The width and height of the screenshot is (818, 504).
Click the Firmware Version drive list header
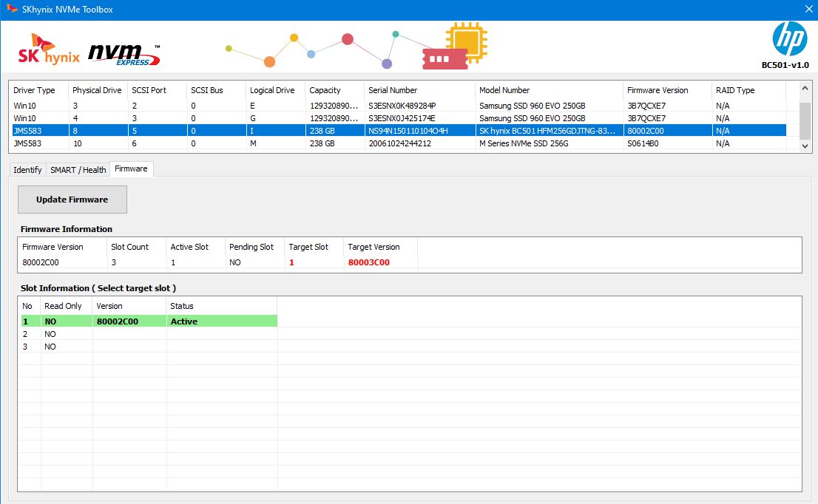coord(667,90)
